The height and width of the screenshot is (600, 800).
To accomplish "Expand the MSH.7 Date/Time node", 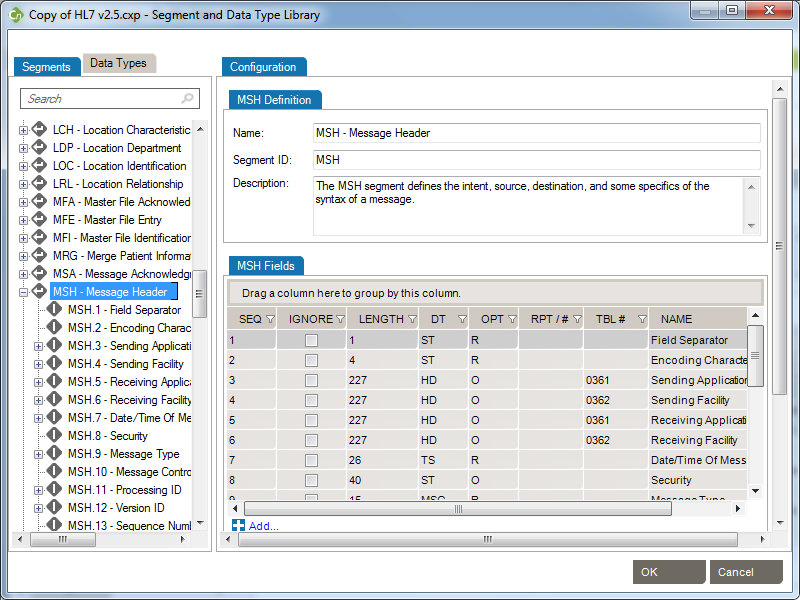I will tap(38, 418).
